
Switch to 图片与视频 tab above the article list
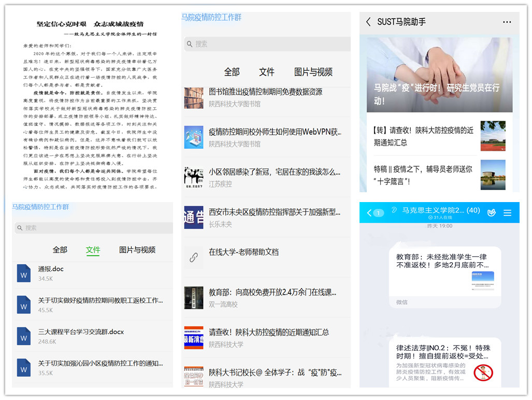click(x=313, y=72)
